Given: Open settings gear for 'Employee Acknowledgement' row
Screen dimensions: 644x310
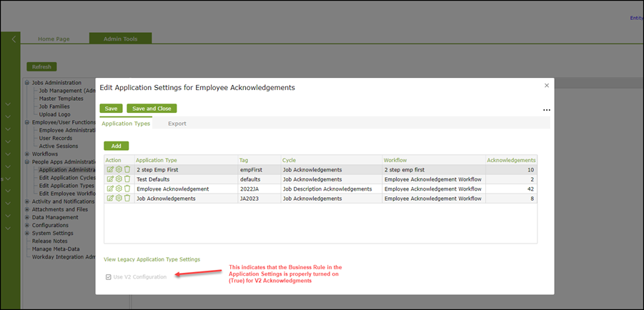Looking at the screenshot, I should [119, 189].
